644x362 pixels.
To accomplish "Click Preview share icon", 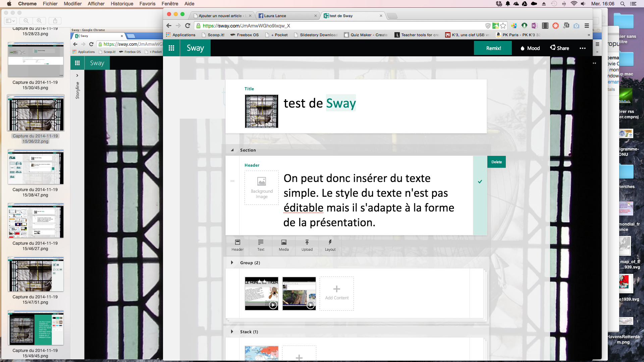I will click(x=55, y=21).
